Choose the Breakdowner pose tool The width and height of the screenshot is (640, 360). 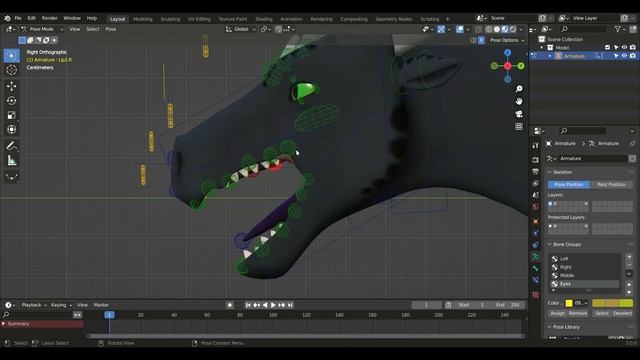11,176
